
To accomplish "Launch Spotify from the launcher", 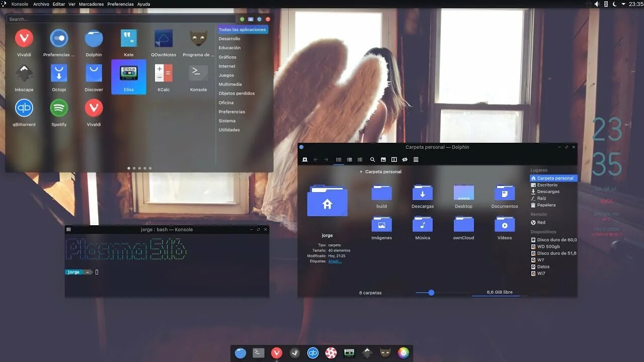I will coord(59,113).
